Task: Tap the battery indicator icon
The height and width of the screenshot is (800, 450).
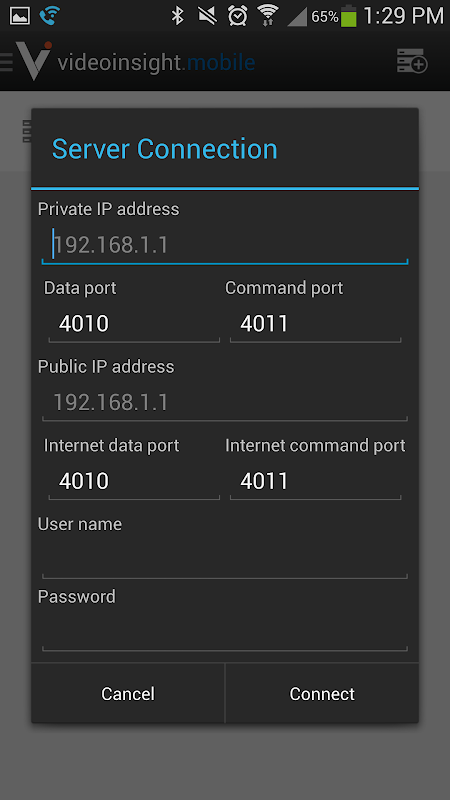Action: pos(348,15)
